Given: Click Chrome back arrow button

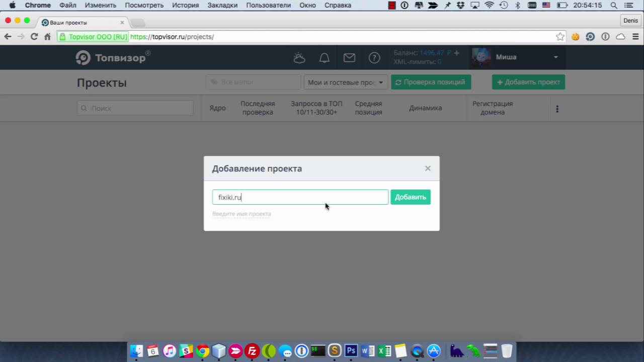Looking at the screenshot, I should pos(8,37).
